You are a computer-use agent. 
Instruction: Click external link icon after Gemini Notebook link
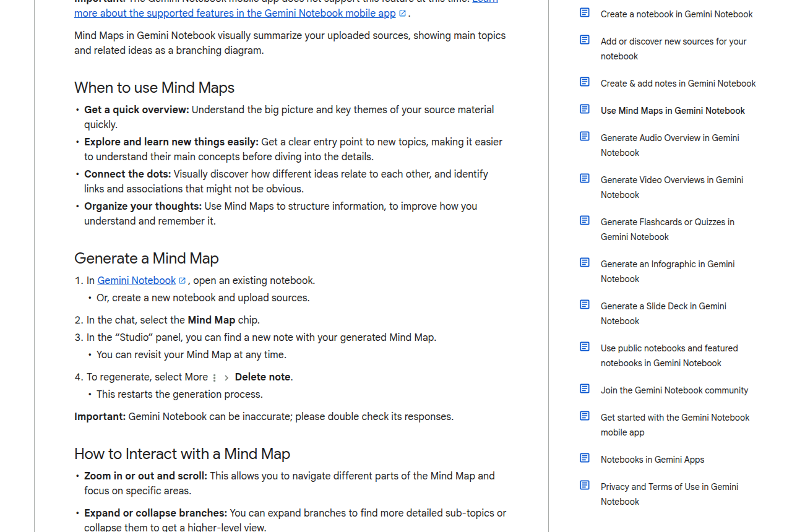click(182, 281)
